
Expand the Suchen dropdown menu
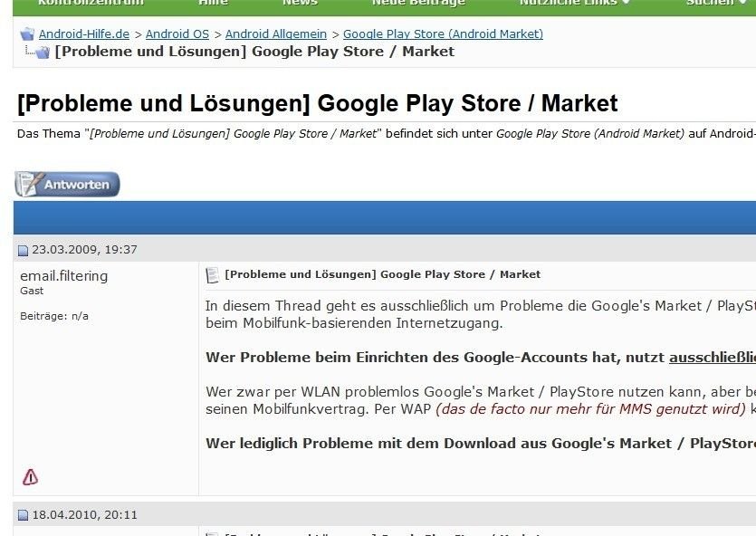(x=717, y=3)
